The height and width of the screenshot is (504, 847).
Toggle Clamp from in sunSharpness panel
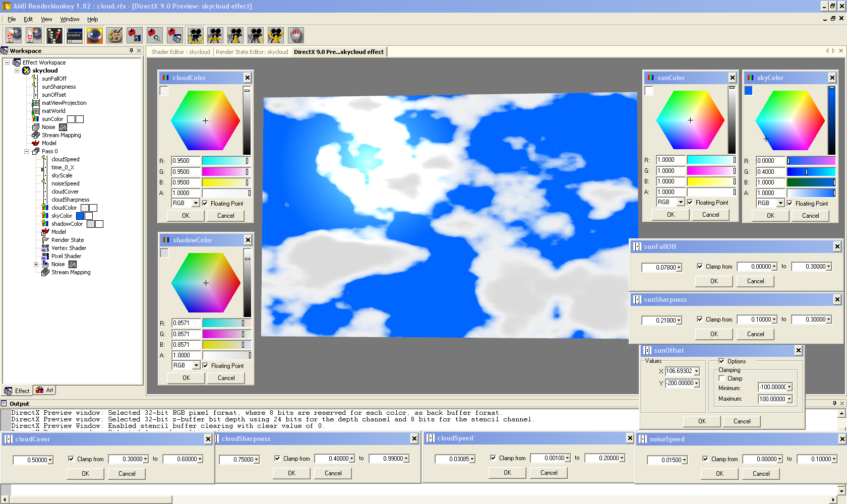tap(700, 319)
